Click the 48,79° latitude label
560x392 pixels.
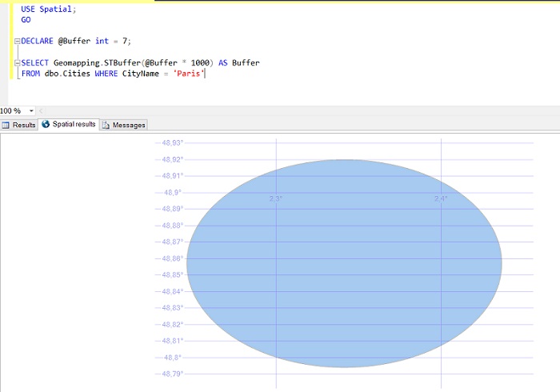172,374
